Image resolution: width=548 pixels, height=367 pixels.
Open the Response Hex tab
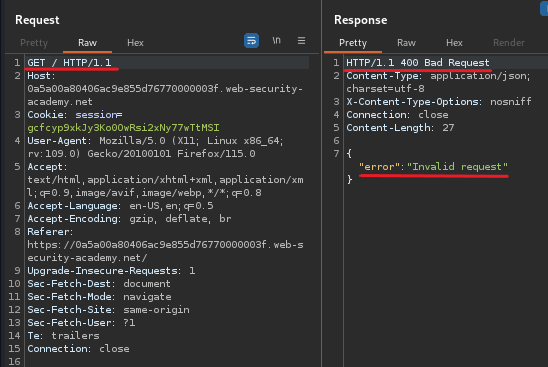pyautogui.click(x=454, y=43)
